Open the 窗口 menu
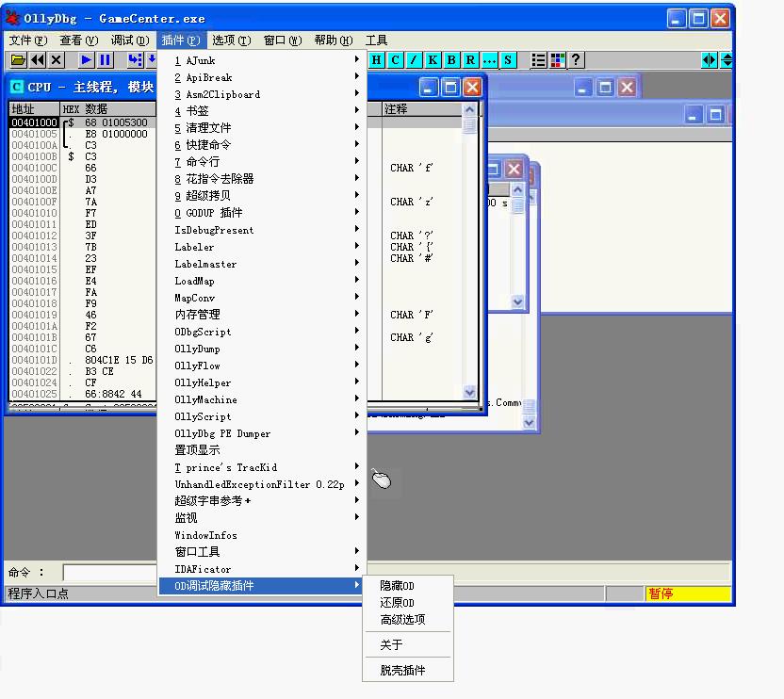 283,40
